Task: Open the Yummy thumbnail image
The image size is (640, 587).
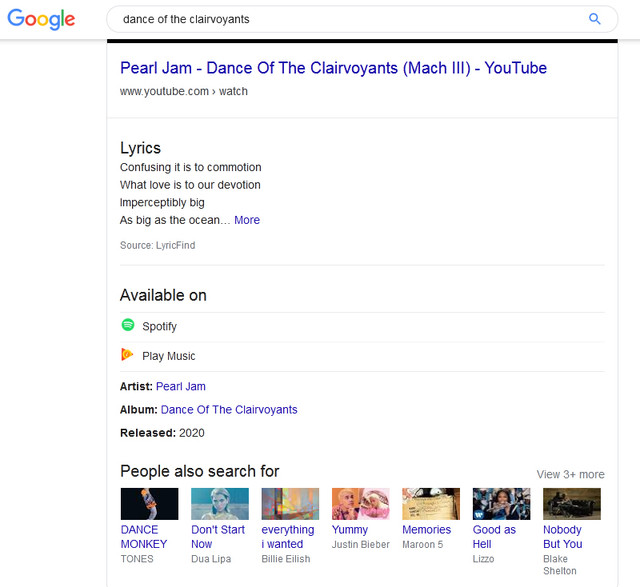Action: click(360, 504)
